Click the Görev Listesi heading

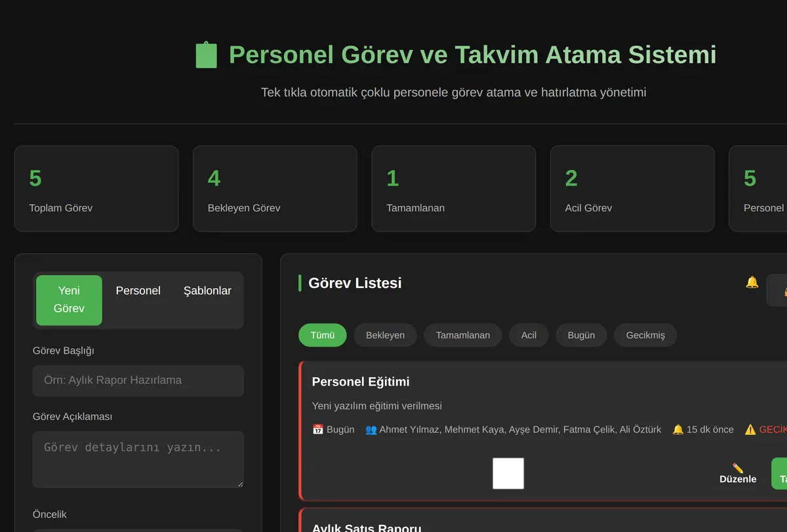tap(355, 283)
